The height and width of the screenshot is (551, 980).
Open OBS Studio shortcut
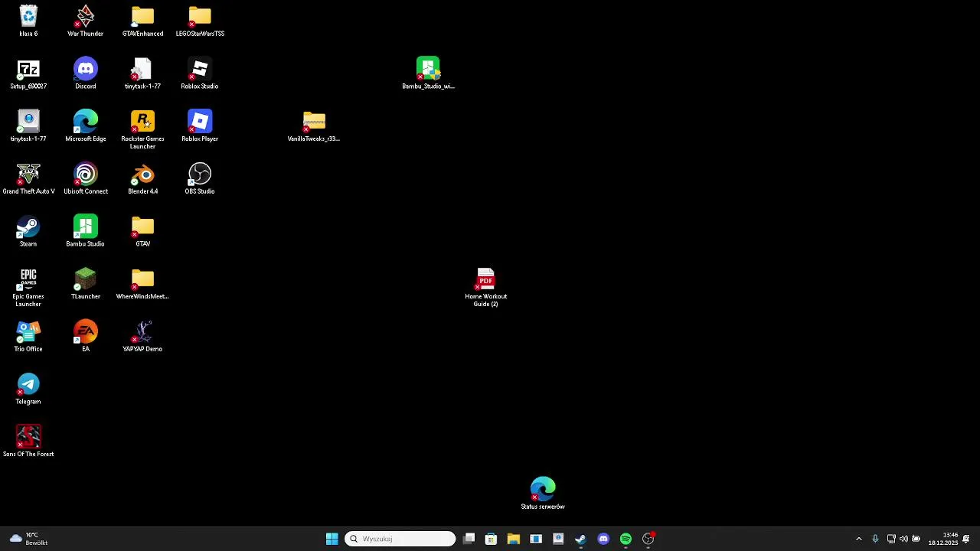point(200,178)
